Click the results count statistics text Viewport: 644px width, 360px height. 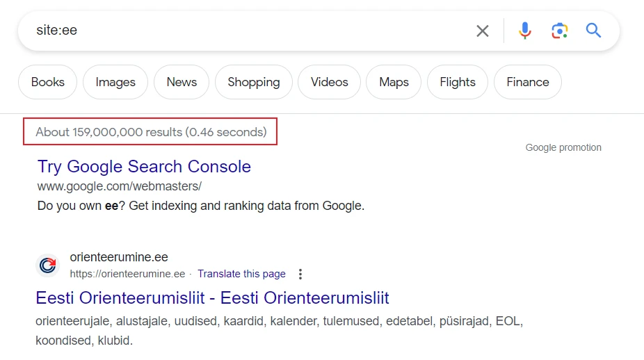[x=151, y=132]
